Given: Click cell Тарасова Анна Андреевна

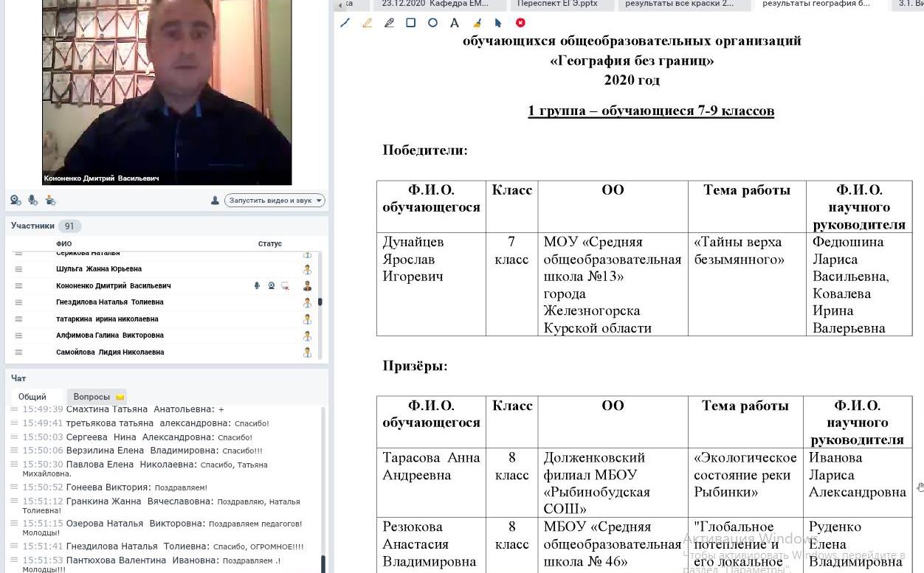Looking at the screenshot, I should [431, 483].
